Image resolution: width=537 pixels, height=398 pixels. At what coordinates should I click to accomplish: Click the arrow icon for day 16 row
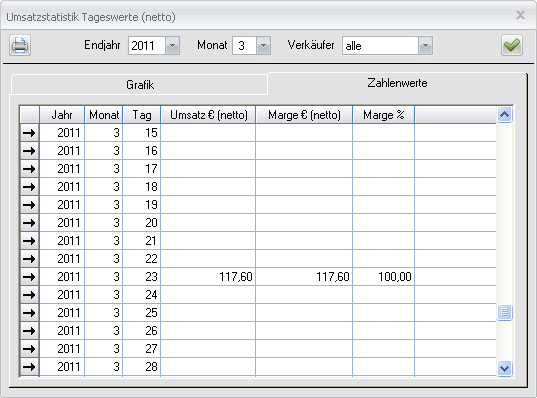[x=29, y=151]
